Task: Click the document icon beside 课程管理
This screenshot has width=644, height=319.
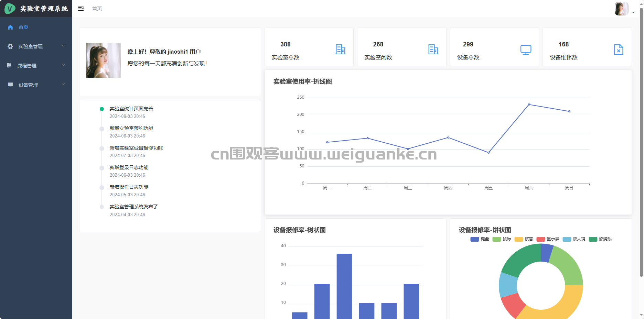Action: (x=9, y=65)
